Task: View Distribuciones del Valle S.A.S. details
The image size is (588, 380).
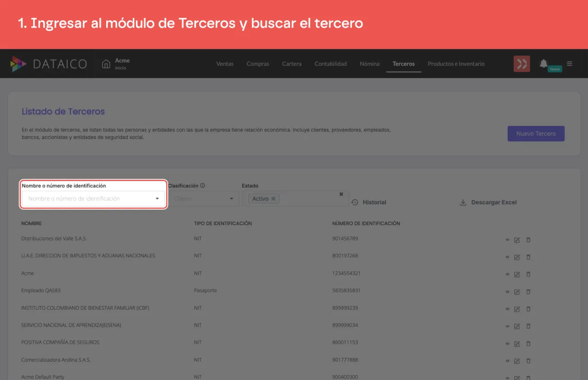Action: coord(508,239)
